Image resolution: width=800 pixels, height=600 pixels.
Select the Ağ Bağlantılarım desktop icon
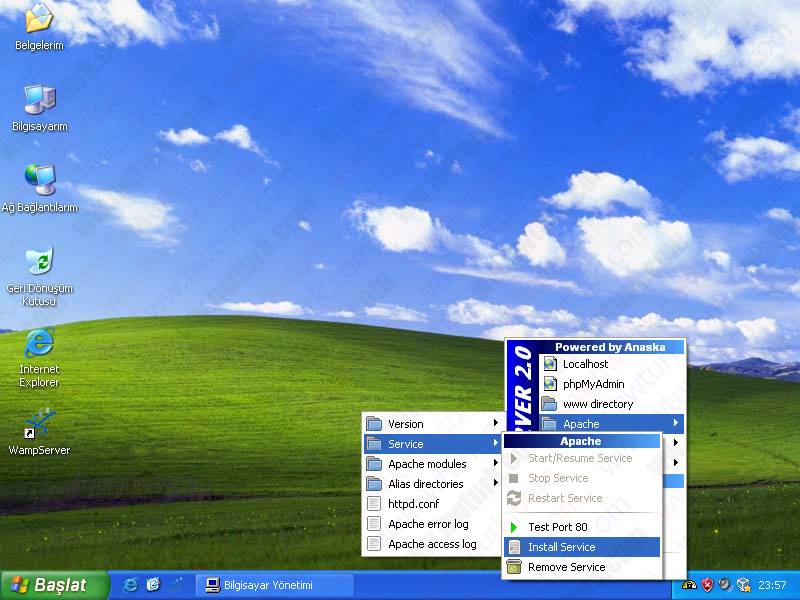point(39,180)
